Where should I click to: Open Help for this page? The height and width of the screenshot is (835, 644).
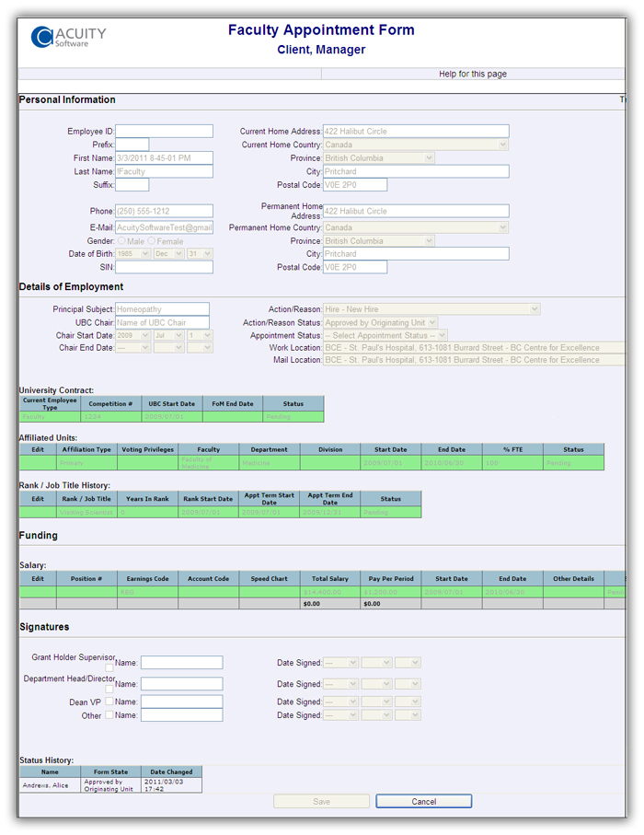coord(473,74)
